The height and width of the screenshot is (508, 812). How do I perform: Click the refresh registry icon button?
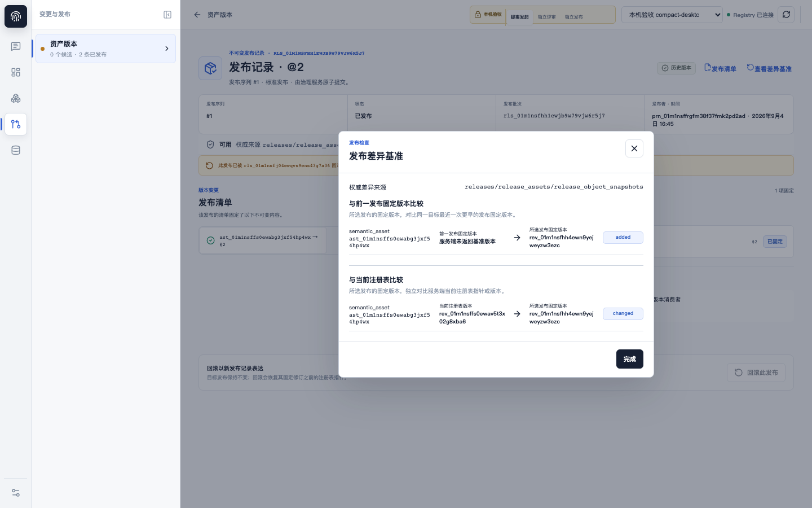tap(786, 15)
